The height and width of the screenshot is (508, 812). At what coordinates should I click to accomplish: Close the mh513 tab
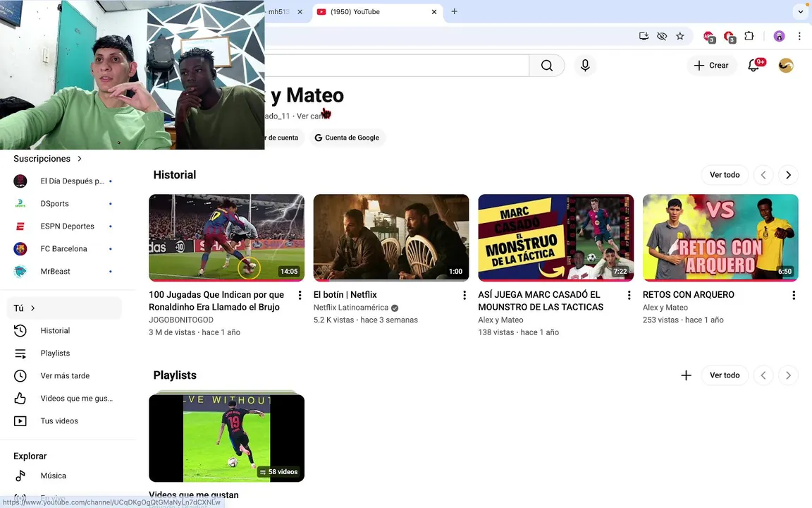coord(300,12)
